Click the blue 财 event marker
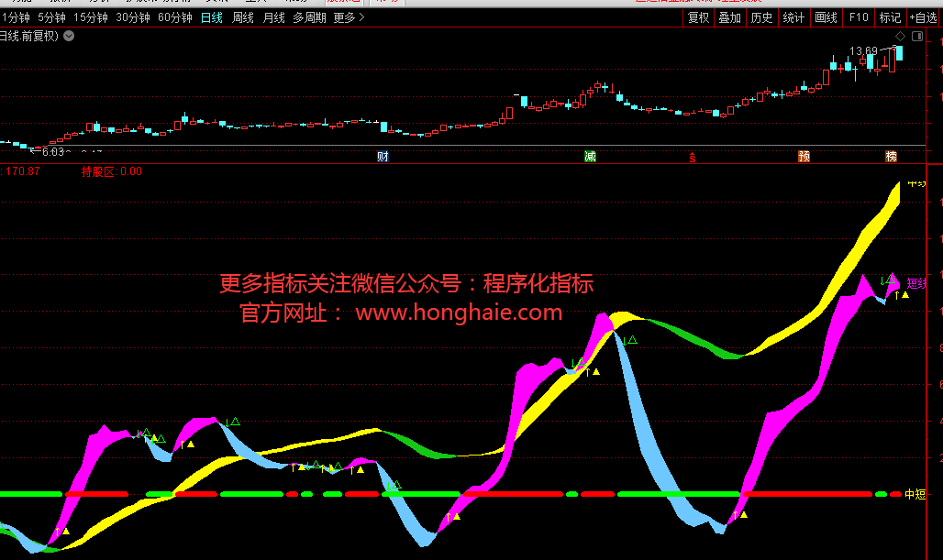The height and width of the screenshot is (560, 943). pyautogui.click(x=383, y=157)
